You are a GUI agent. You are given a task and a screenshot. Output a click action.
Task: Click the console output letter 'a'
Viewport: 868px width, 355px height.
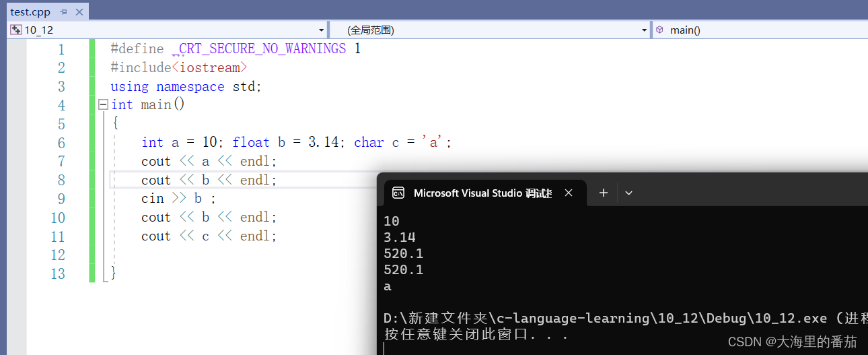point(388,287)
